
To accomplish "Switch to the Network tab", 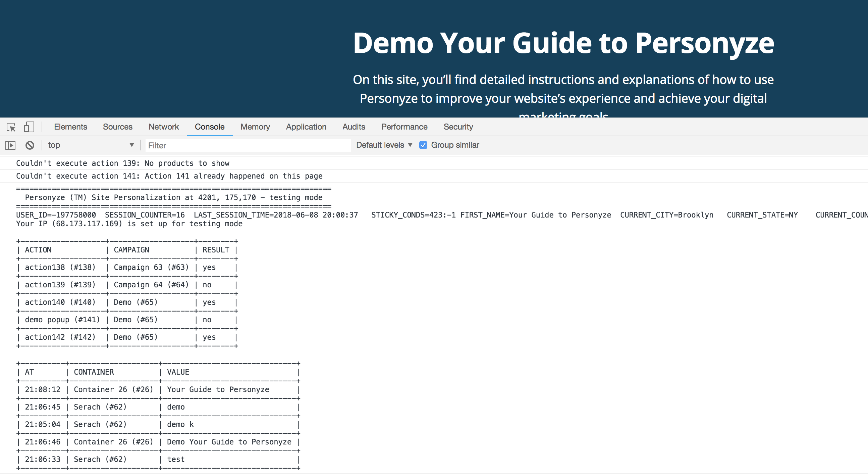I will point(164,127).
